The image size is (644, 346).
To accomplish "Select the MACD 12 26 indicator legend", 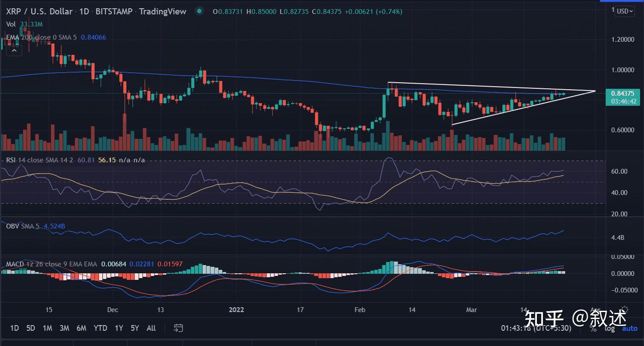I will pyautogui.click(x=51, y=264).
